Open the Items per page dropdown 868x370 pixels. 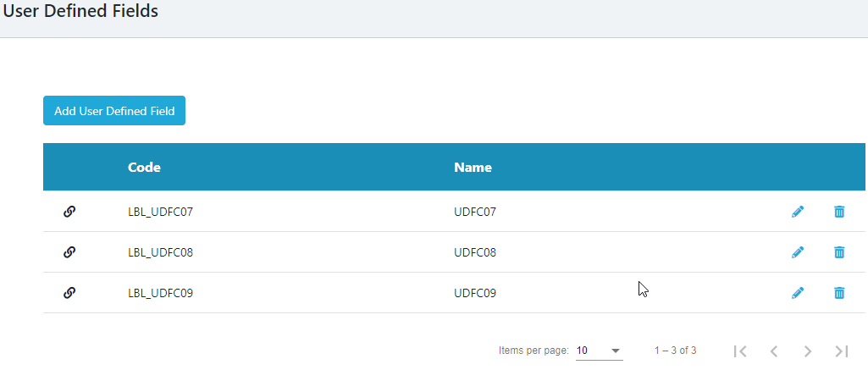(599, 351)
